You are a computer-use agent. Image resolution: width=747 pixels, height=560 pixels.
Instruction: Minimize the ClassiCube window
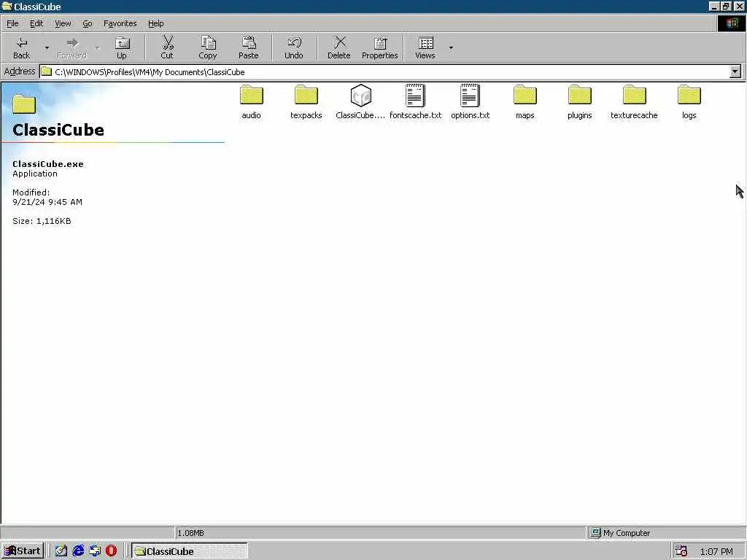pyautogui.click(x=713, y=6)
